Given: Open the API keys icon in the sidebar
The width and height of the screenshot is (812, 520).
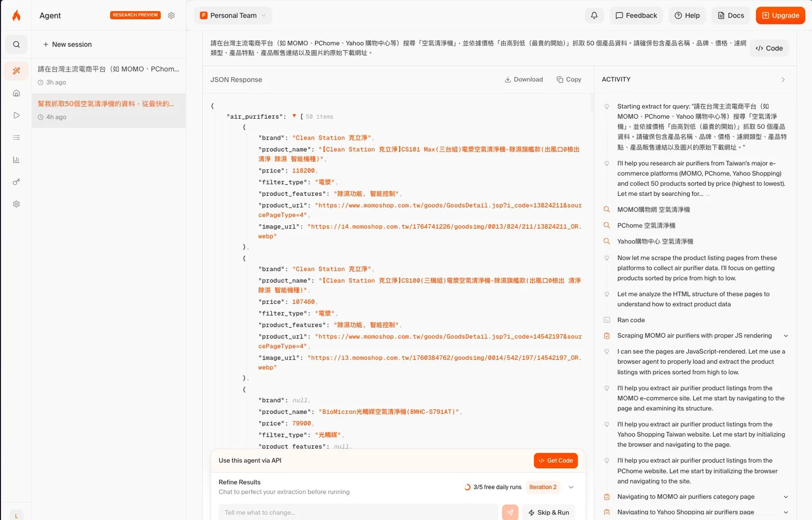Looking at the screenshot, I should click(16, 182).
